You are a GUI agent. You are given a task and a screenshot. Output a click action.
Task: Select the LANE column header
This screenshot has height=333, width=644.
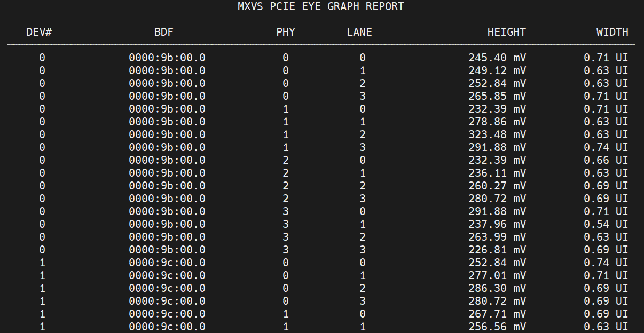tap(359, 32)
